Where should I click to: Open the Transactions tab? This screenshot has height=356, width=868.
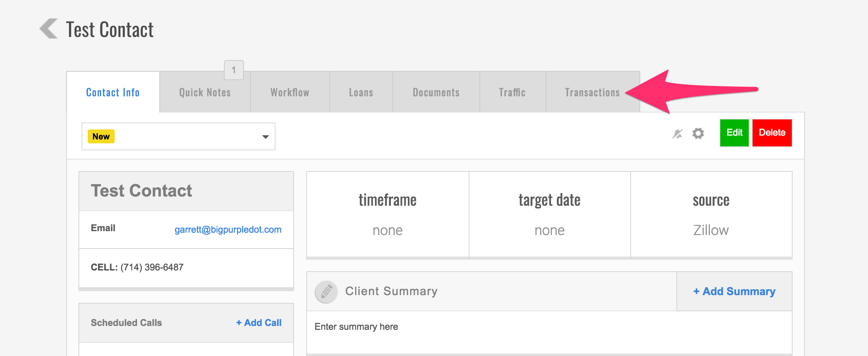[x=592, y=93]
